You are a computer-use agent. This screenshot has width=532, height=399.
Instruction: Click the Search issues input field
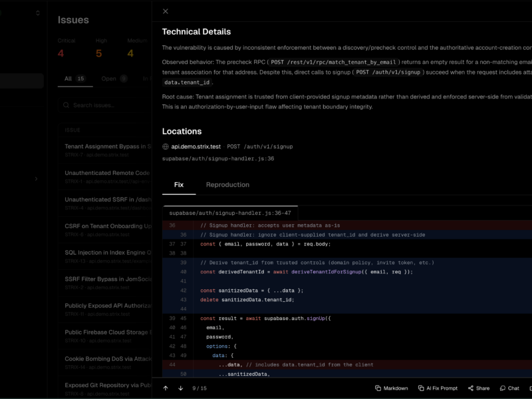point(106,105)
